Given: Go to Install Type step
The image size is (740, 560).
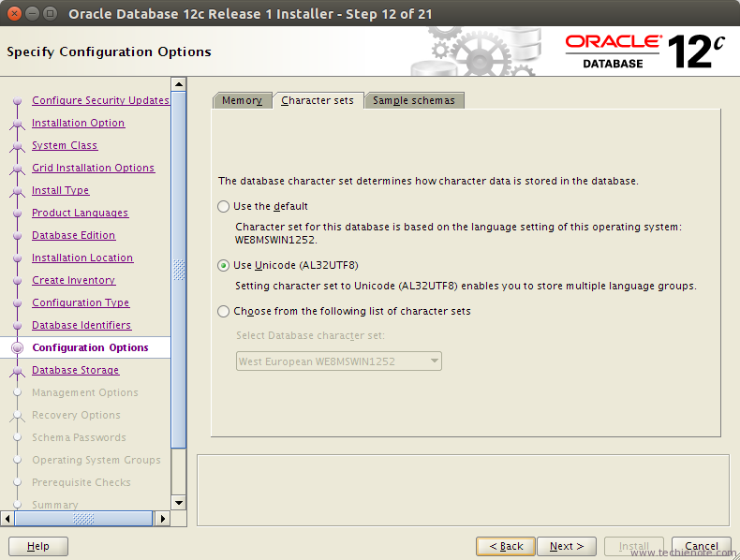Looking at the screenshot, I should tap(60, 191).
